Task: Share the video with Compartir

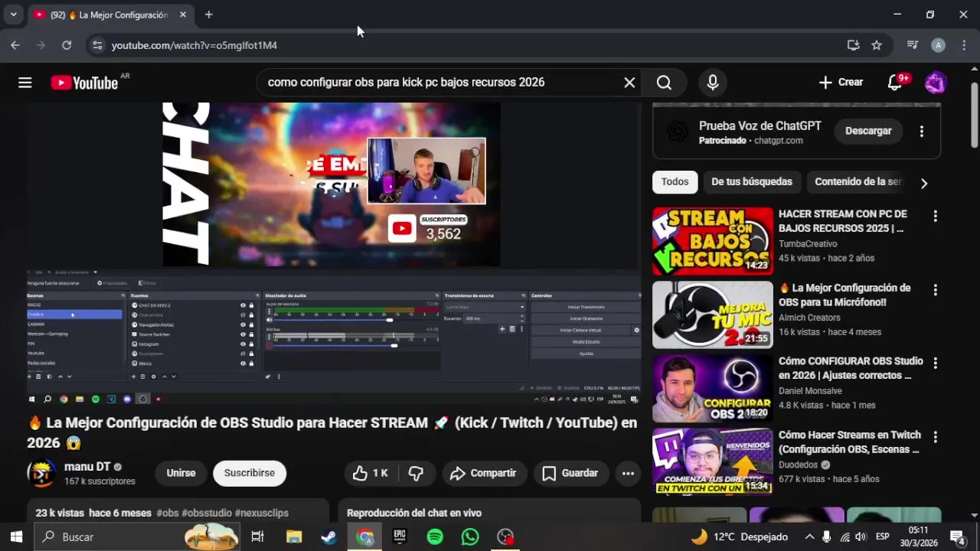Action: click(484, 474)
